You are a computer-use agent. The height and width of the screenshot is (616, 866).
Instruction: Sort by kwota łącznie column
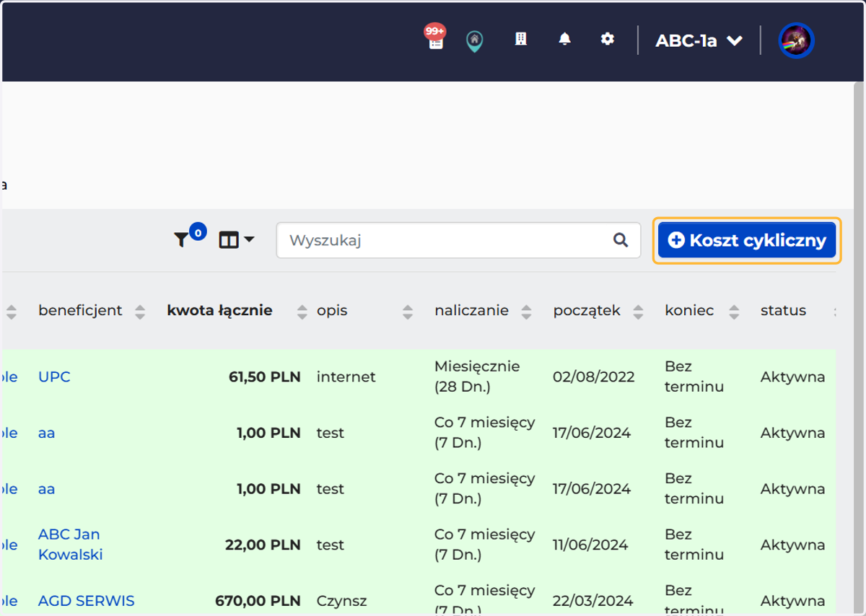pyautogui.click(x=302, y=312)
